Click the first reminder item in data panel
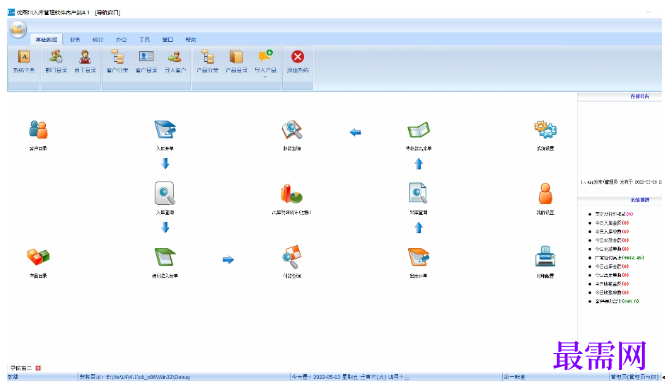 pyautogui.click(x=614, y=214)
